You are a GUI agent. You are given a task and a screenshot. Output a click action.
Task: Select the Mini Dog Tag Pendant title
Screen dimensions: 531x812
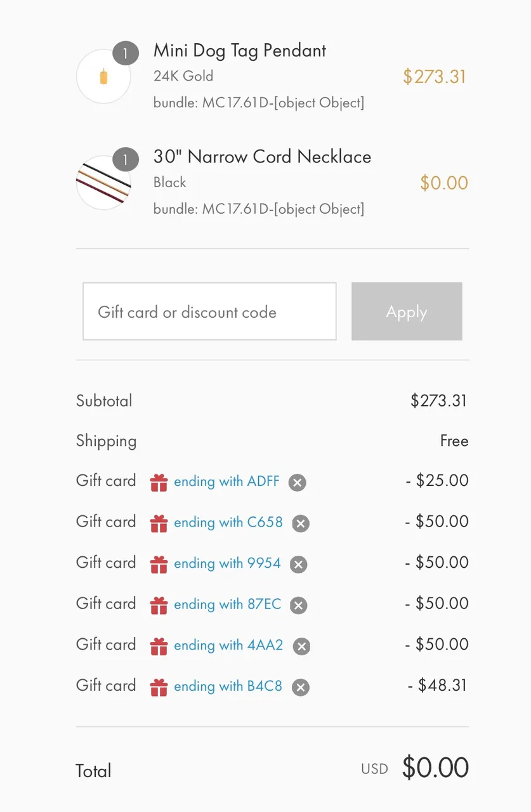point(240,51)
